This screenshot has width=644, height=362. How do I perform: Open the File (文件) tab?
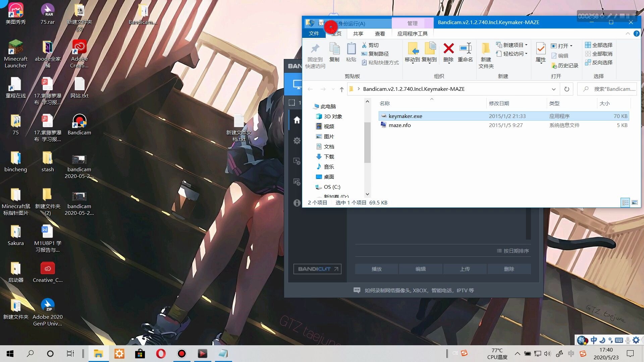tap(314, 34)
